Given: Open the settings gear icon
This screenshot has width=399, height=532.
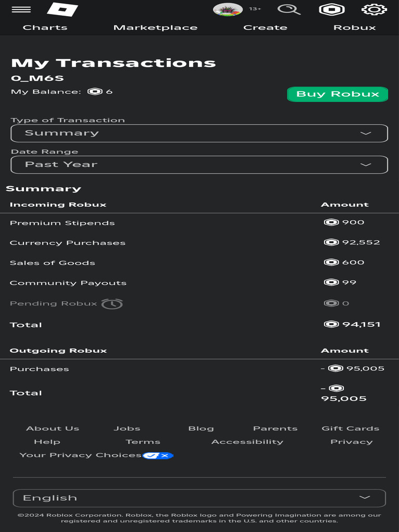Looking at the screenshot, I should (x=374, y=9).
